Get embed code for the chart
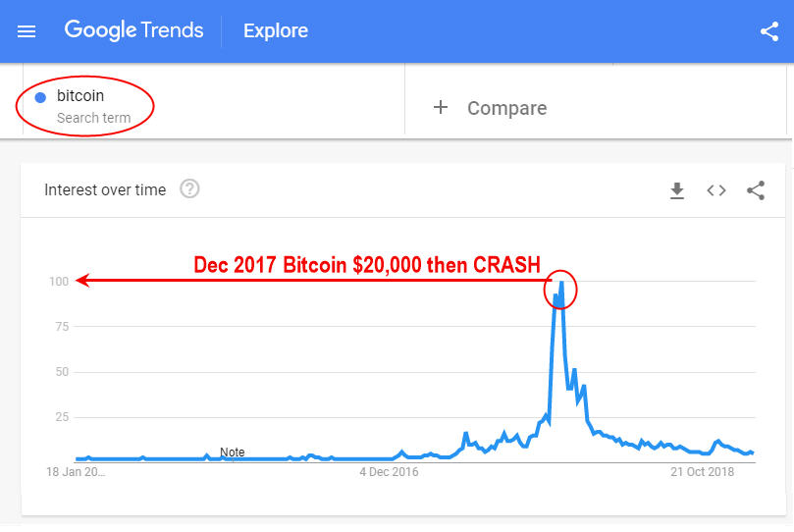 point(716,190)
